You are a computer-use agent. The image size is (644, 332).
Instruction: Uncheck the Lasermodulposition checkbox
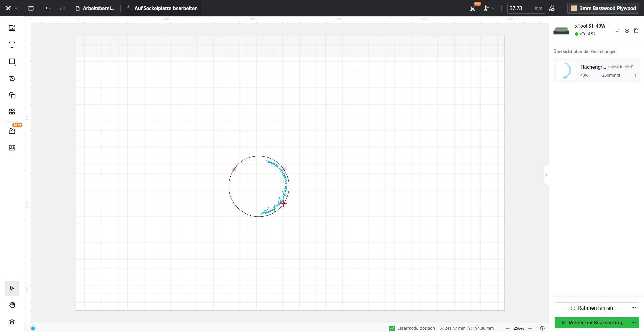tap(392, 328)
